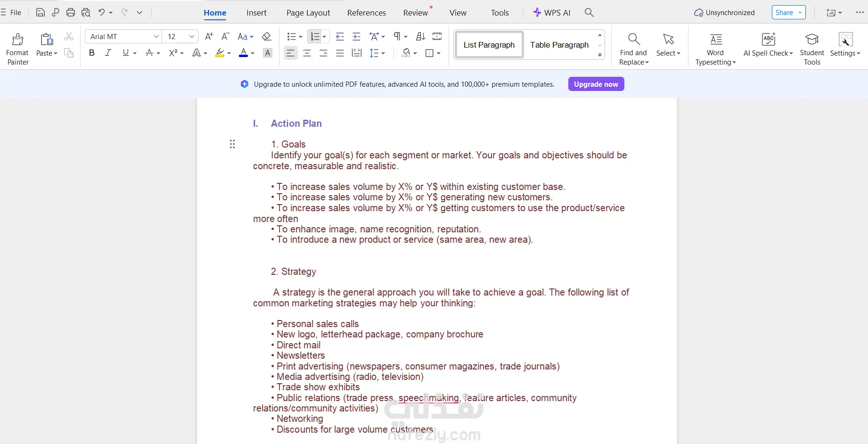Apply the List Paragraph style
The width and height of the screenshot is (868, 444).
coord(489,45)
